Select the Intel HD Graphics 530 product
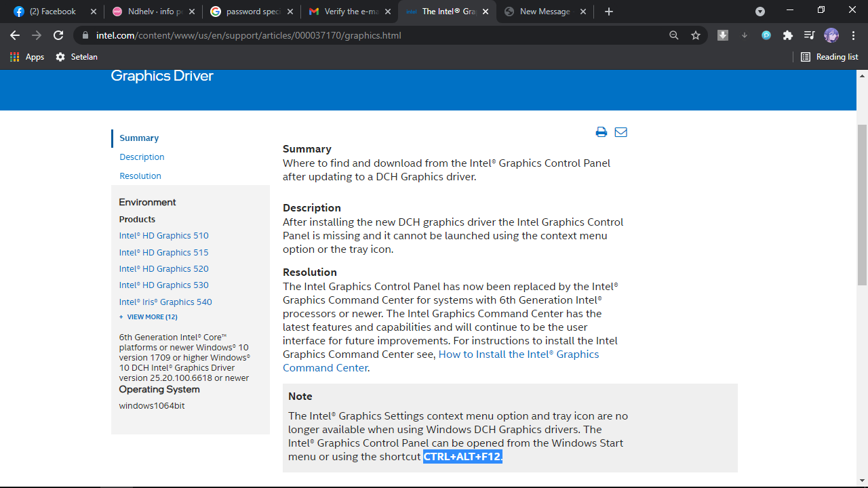 click(163, 285)
